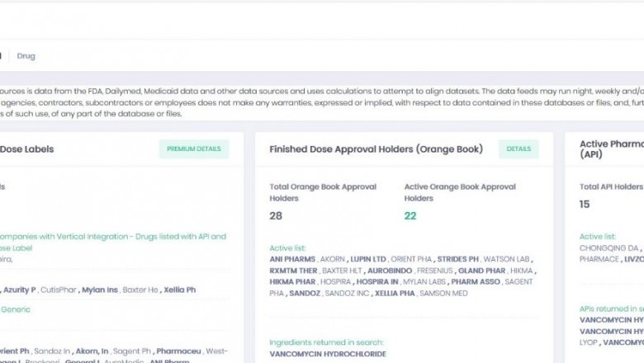
Task: Select the Drug breadcrumb tab
Action: click(x=26, y=56)
